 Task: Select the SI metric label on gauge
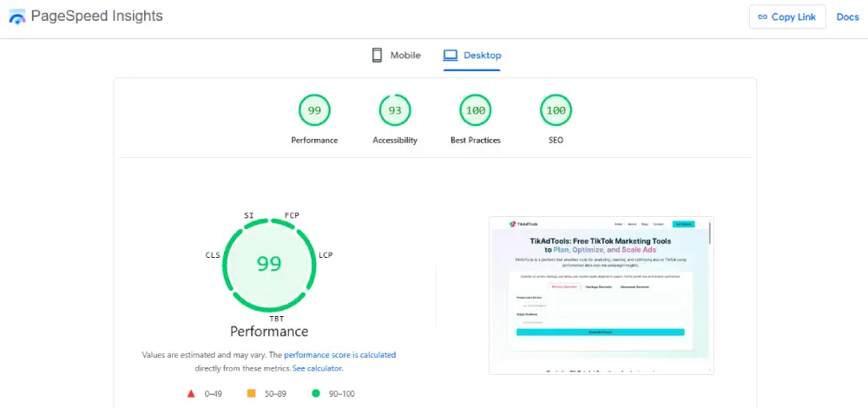pyautogui.click(x=248, y=214)
